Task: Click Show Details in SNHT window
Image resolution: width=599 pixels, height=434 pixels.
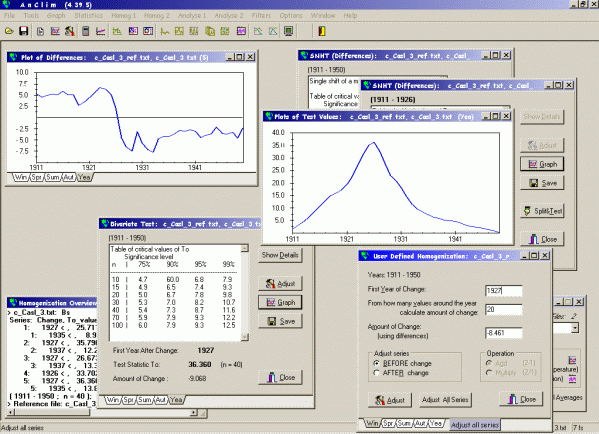Action: tap(542, 117)
